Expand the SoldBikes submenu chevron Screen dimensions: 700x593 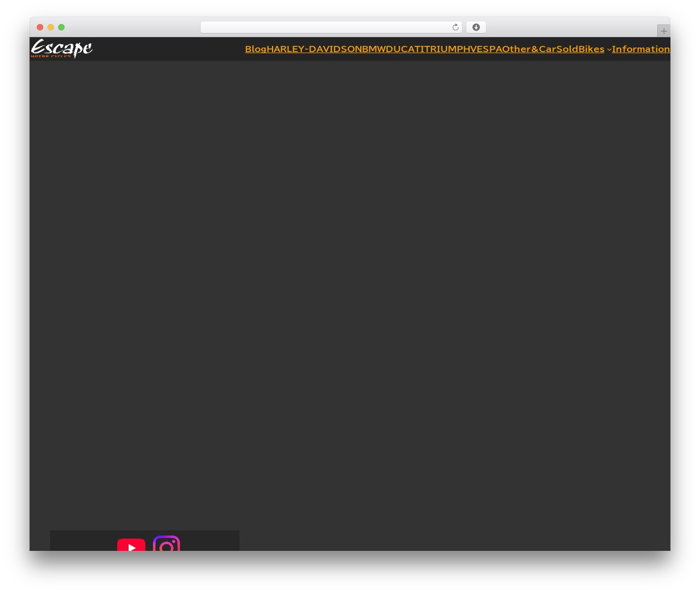pos(609,50)
